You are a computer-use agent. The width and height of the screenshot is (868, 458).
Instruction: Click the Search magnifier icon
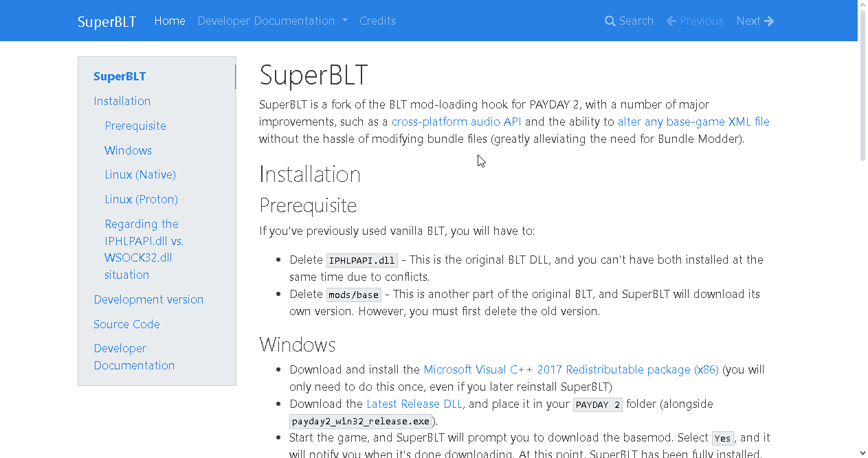coord(610,21)
